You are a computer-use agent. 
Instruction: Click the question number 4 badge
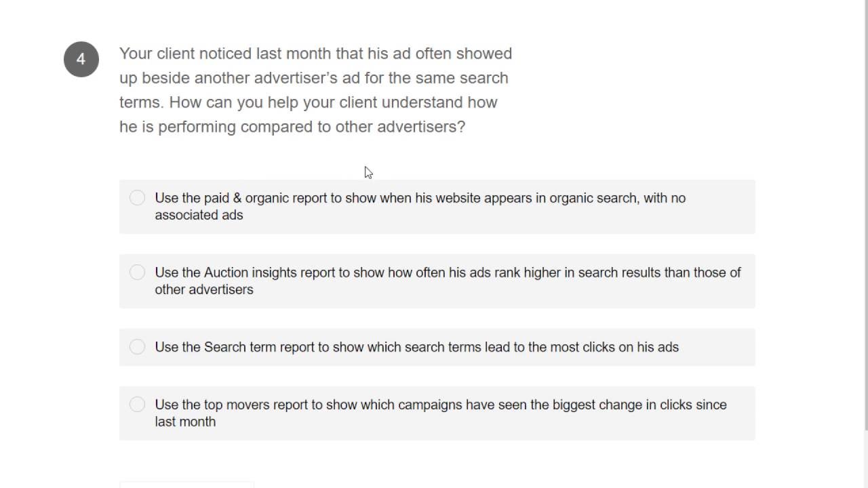[x=81, y=60]
